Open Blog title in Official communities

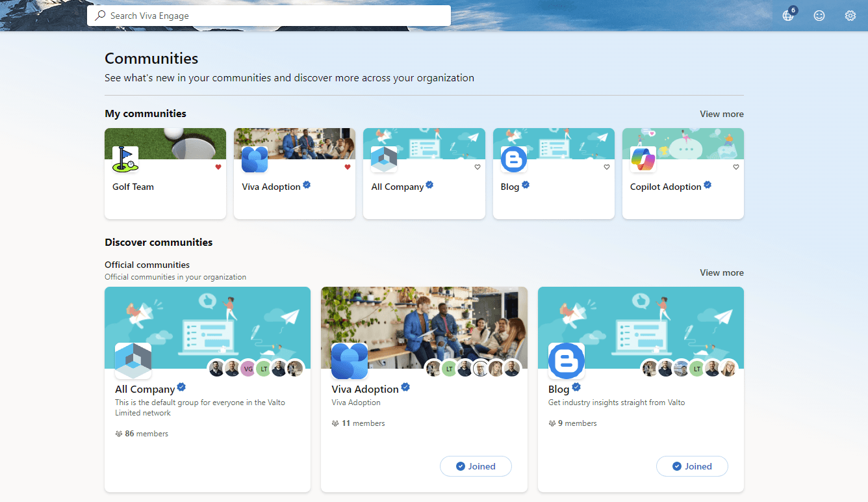click(x=559, y=389)
